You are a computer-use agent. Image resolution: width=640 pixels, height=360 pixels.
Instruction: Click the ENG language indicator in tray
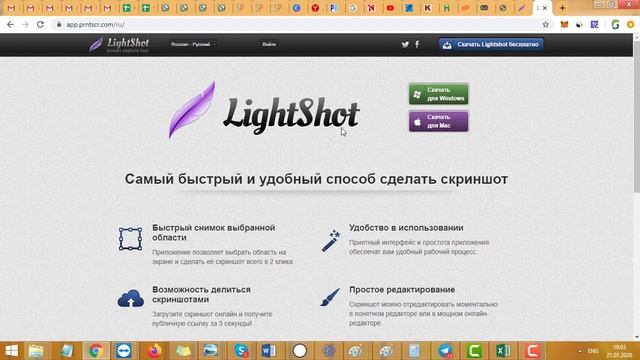coord(593,351)
